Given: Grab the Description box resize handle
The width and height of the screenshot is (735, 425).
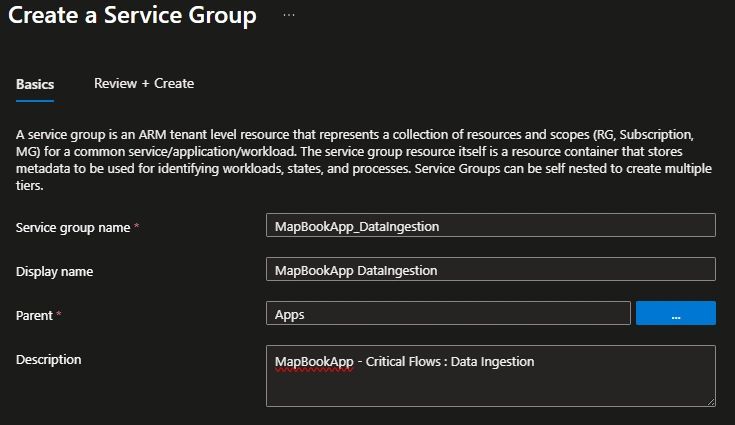Looking at the screenshot, I should (711, 402).
